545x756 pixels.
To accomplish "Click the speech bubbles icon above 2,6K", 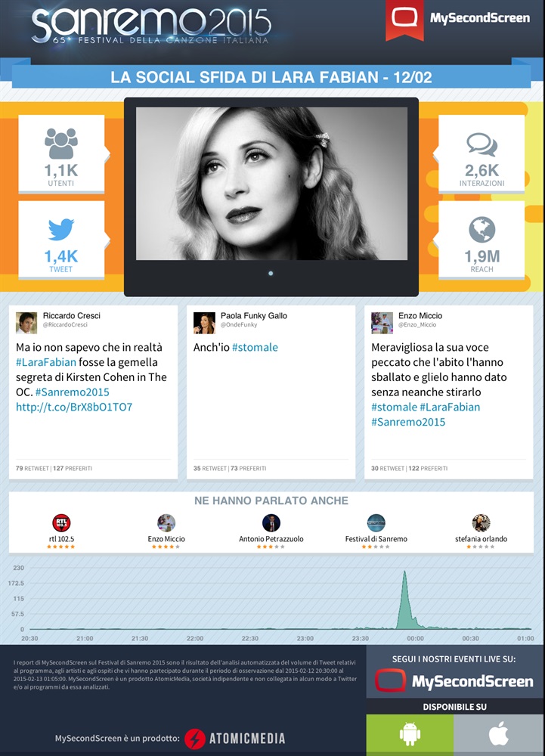I will click(482, 144).
